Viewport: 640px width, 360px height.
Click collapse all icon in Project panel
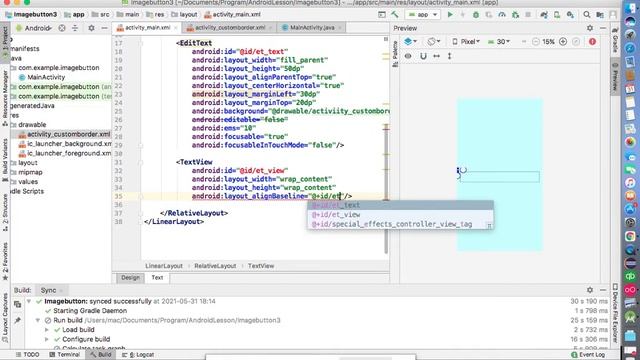(75, 28)
